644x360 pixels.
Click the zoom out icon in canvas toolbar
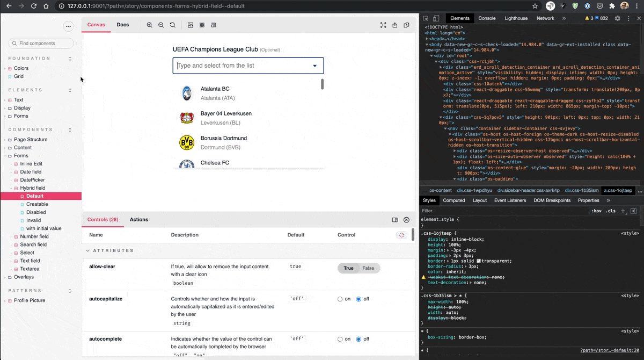click(x=161, y=25)
